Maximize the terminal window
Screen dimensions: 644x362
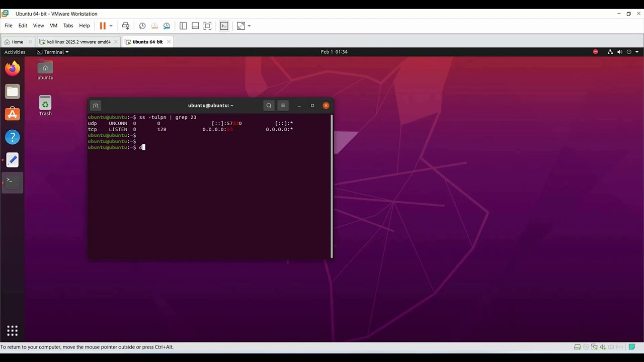[312, 106]
